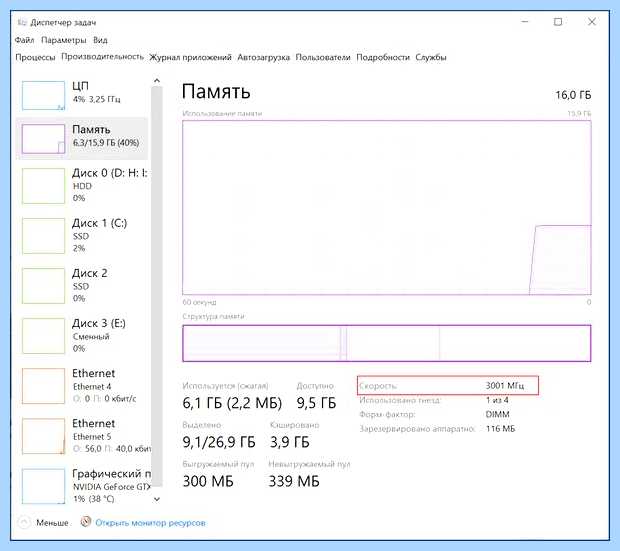620x551 pixels.
Task: Switch to the Процессы tab
Action: (x=35, y=57)
